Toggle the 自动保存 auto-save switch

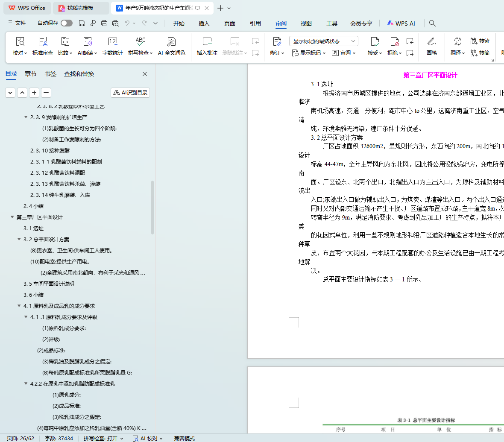[x=67, y=23]
